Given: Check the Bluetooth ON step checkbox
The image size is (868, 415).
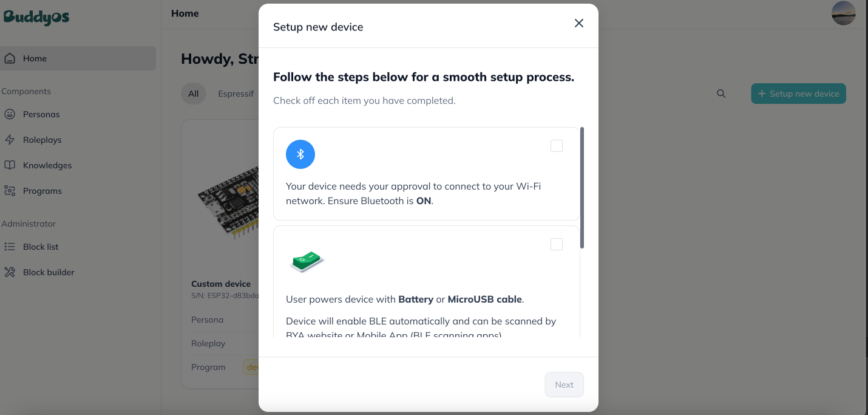Looking at the screenshot, I should pyautogui.click(x=557, y=146).
